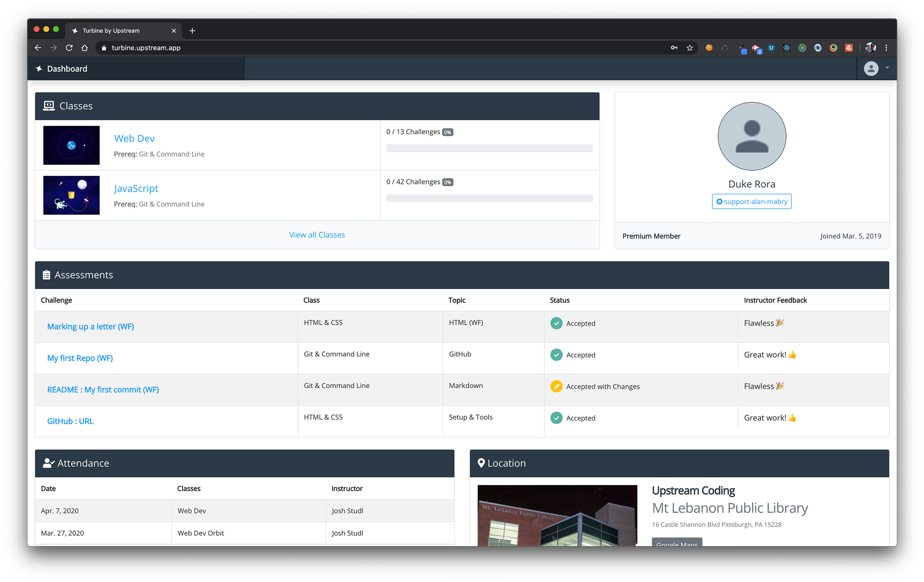Expand the user account dropdown arrow

pyautogui.click(x=887, y=68)
